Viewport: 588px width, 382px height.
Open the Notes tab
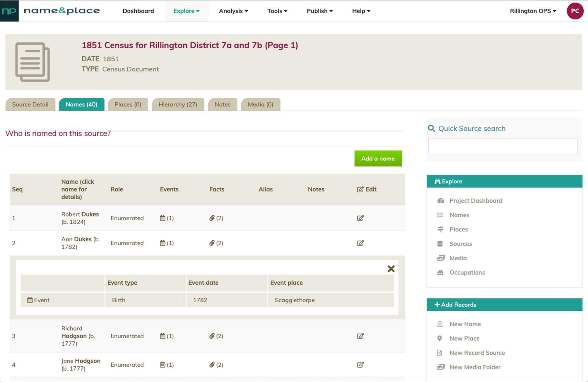[223, 104]
